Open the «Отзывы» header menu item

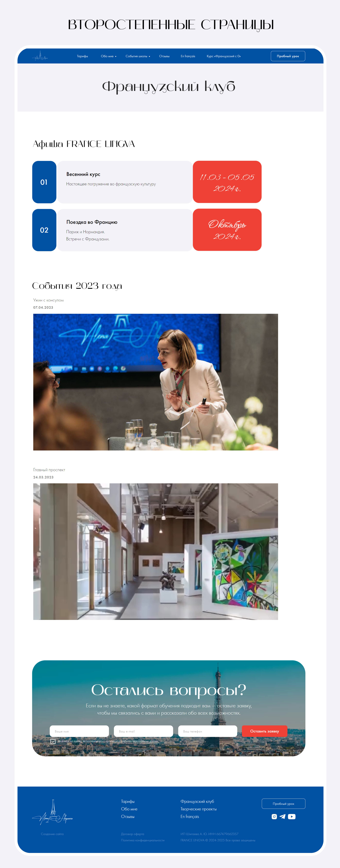[x=164, y=56]
